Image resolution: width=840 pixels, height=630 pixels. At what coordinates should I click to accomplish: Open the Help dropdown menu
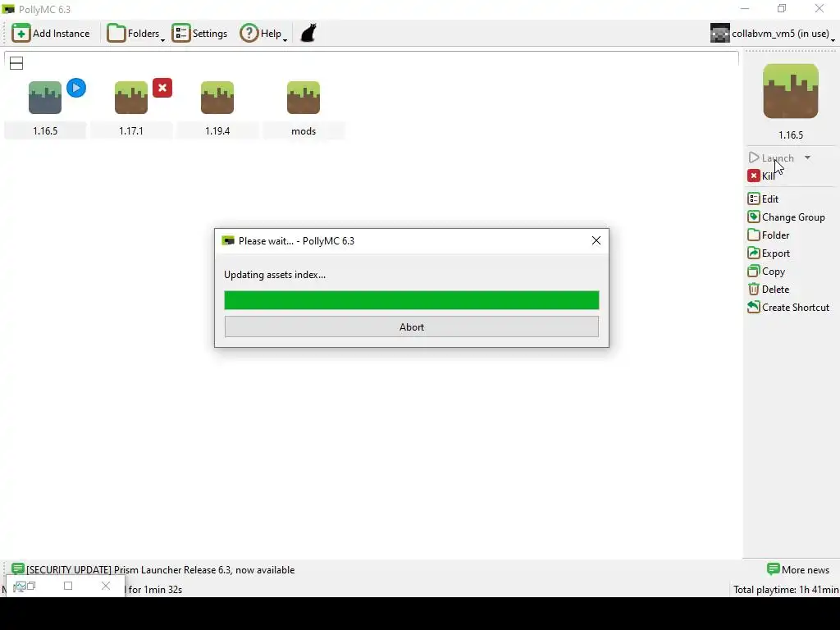pos(263,33)
